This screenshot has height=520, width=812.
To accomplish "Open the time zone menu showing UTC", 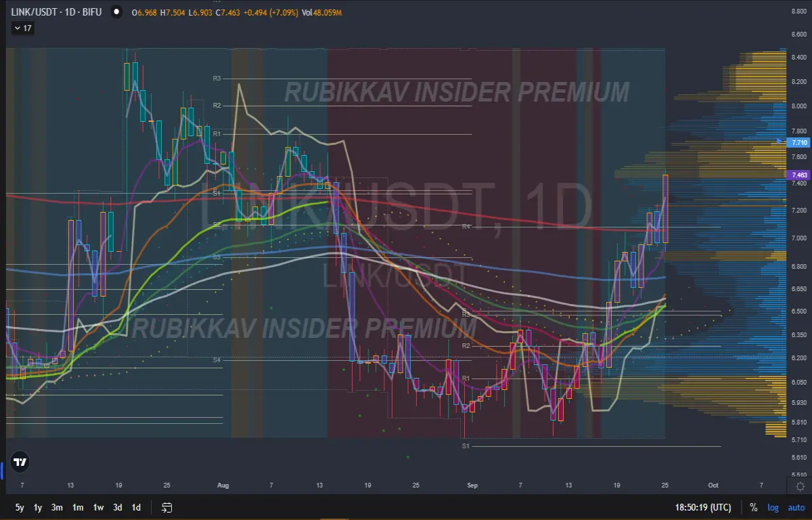I will pyautogui.click(x=702, y=507).
